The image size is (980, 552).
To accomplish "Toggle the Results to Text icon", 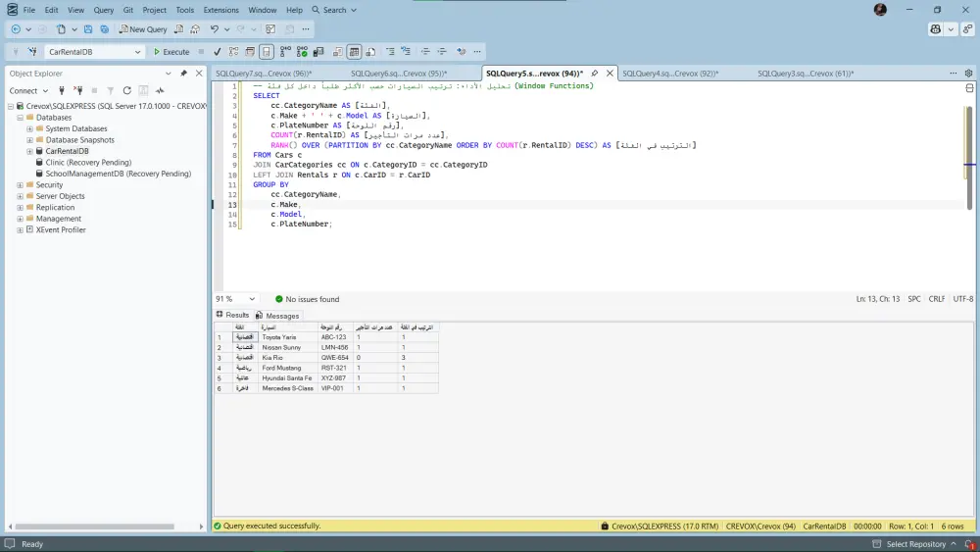I will (337, 52).
